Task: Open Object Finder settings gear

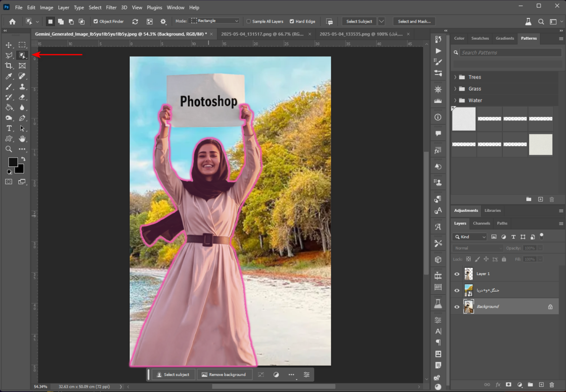Action: tap(163, 21)
